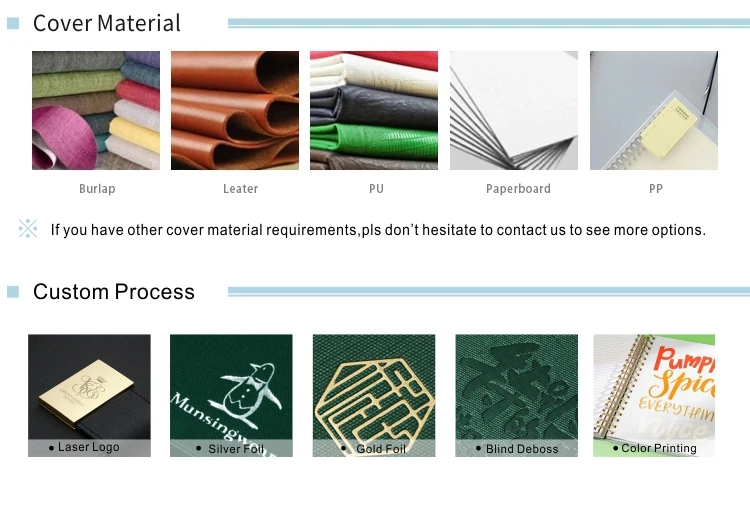The width and height of the screenshot is (750, 512).
Task: Click the blue square beside Custom Process
Action: tap(13, 291)
